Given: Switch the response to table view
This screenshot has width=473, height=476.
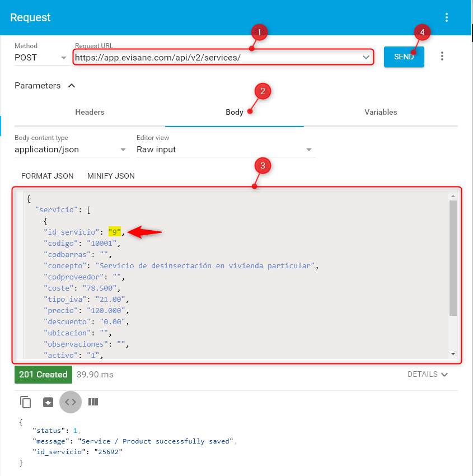Looking at the screenshot, I should click(93, 402).
